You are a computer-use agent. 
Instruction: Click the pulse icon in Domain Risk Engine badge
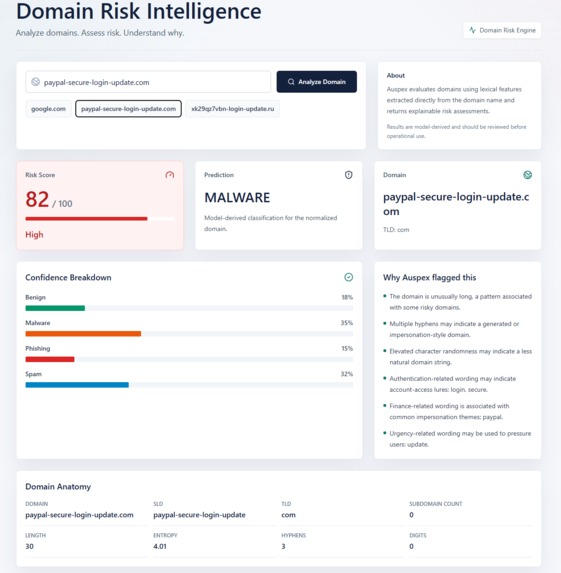(x=473, y=30)
